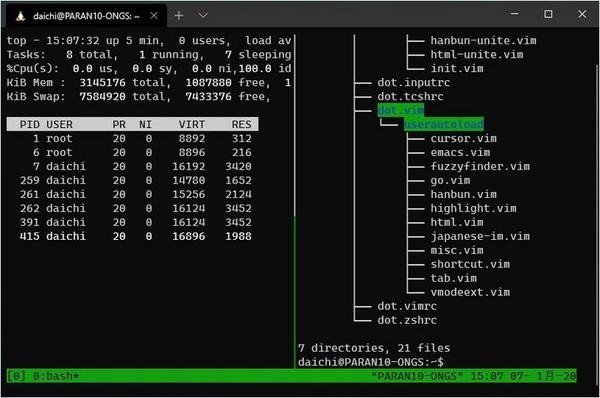Click the dot.zshrc file entry
The image size is (600, 398).
pos(407,320)
